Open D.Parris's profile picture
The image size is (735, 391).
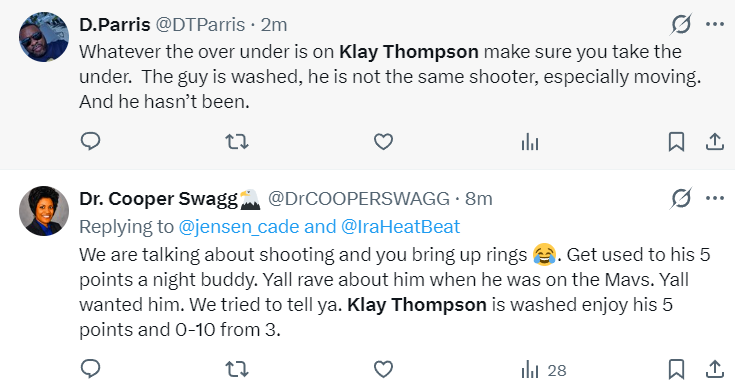(44, 37)
